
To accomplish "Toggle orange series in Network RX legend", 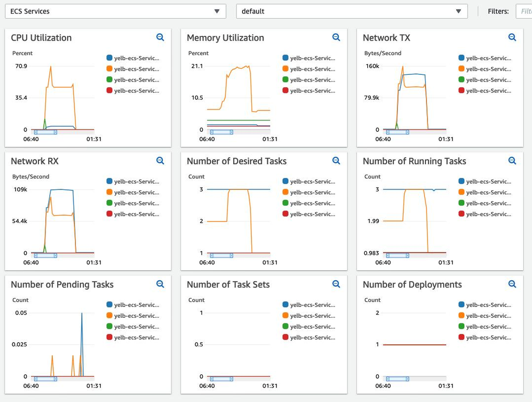I will click(132, 192).
